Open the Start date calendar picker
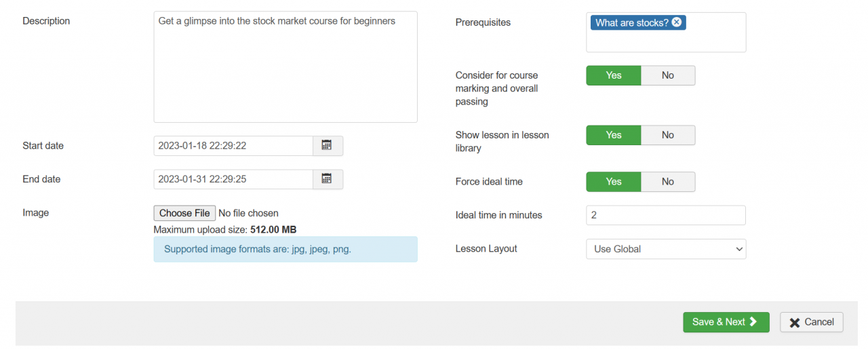This screenshot has width=868, height=350. coord(327,146)
